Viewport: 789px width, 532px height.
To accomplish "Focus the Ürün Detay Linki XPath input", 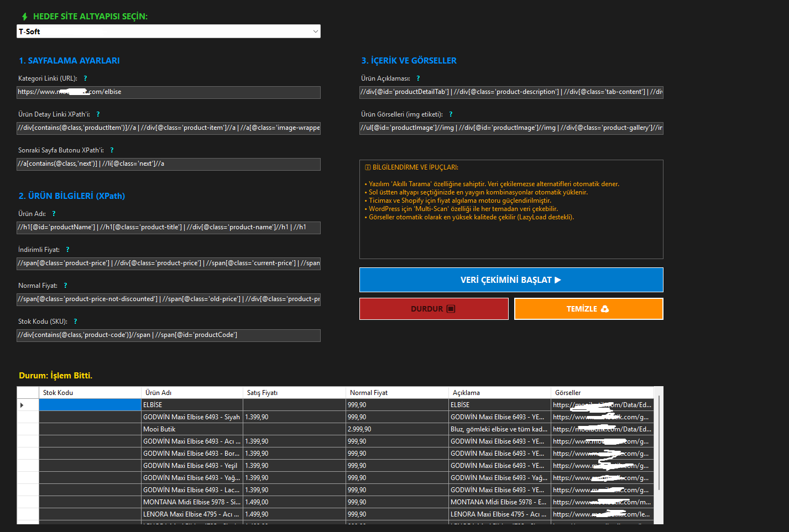I will [169, 128].
